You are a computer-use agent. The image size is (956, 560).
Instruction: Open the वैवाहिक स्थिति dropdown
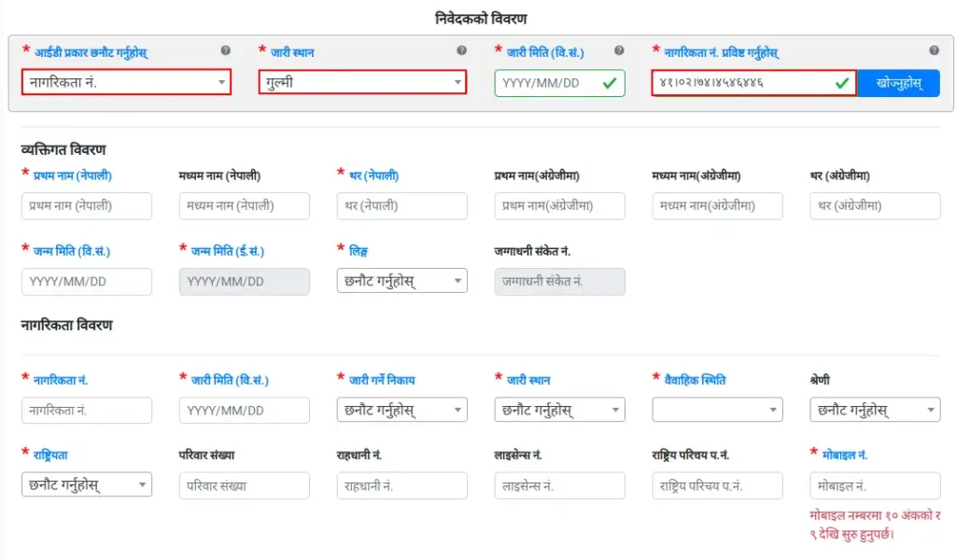(x=717, y=410)
